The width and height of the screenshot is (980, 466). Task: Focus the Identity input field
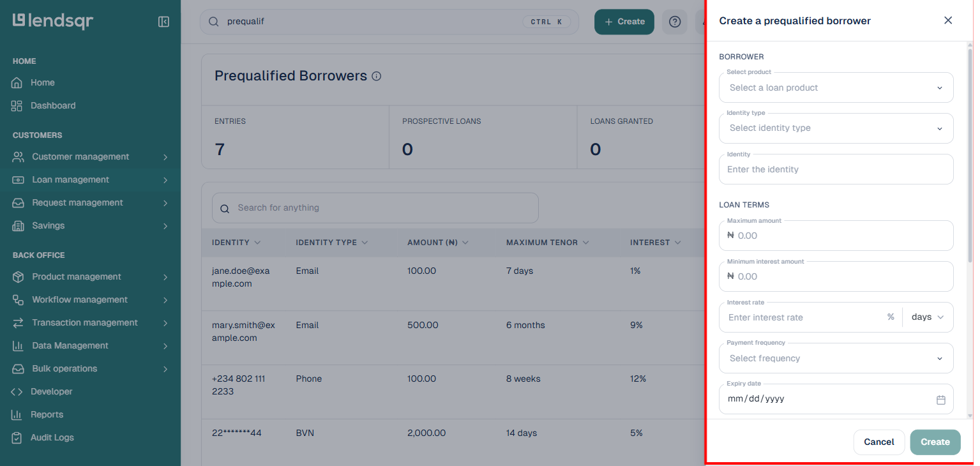tap(836, 169)
